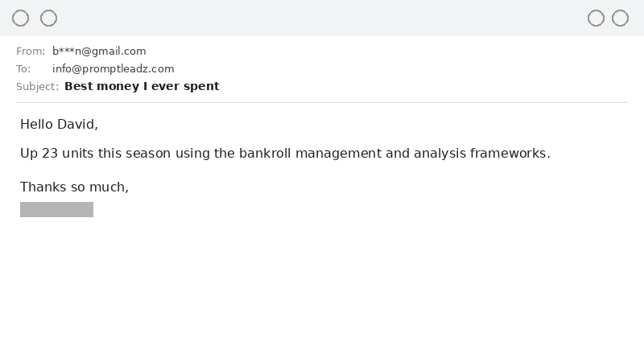
Task: Click the leftmost circle button in header
Action: tap(21, 18)
